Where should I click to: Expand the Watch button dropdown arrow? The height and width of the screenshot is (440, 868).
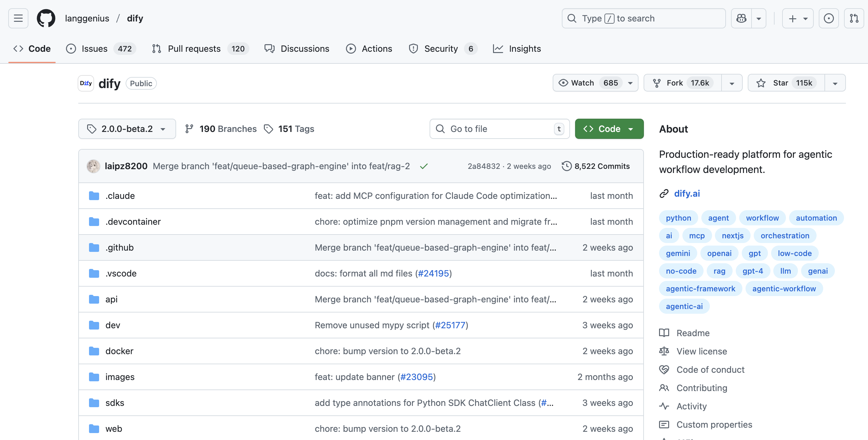(630, 83)
